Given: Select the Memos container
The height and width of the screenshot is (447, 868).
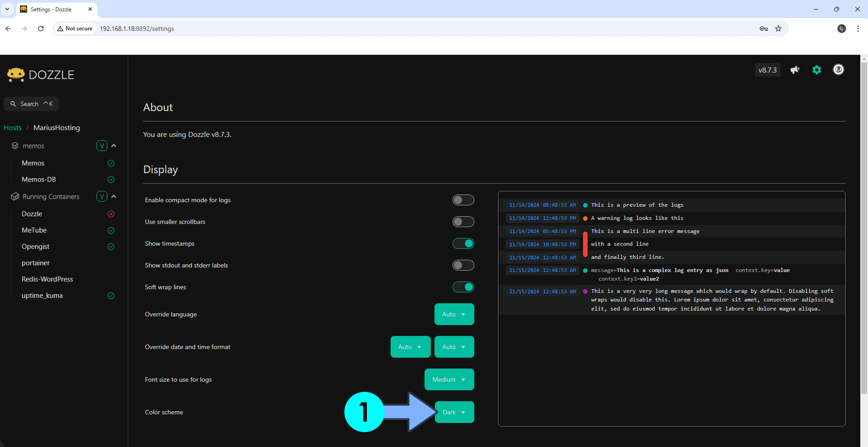Looking at the screenshot, I should [x=33, y=163].
